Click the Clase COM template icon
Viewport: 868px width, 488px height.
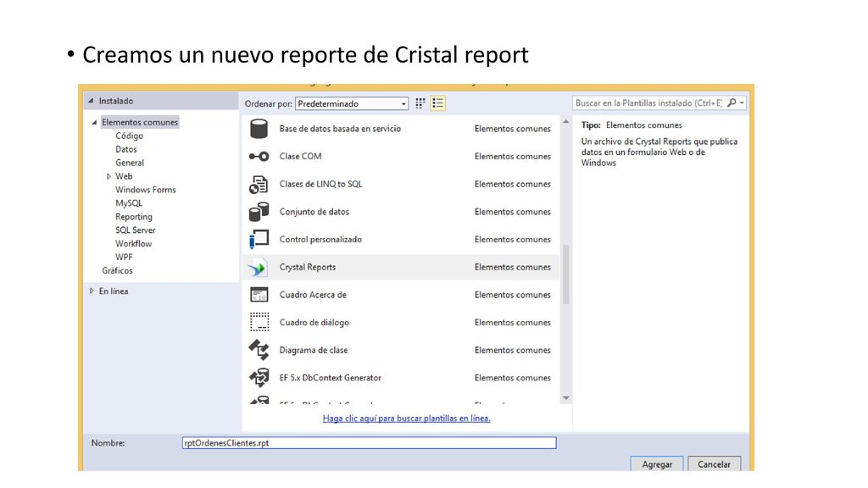coord(259,157)
